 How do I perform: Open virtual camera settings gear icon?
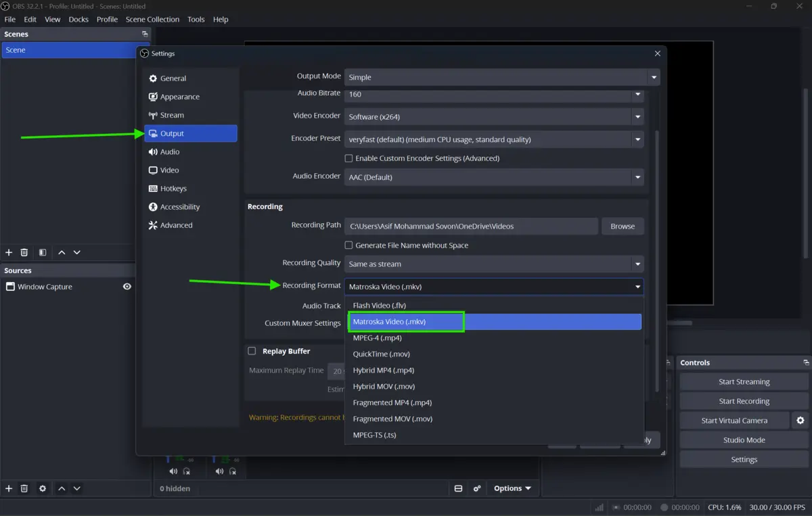click(x=800, y=421)
